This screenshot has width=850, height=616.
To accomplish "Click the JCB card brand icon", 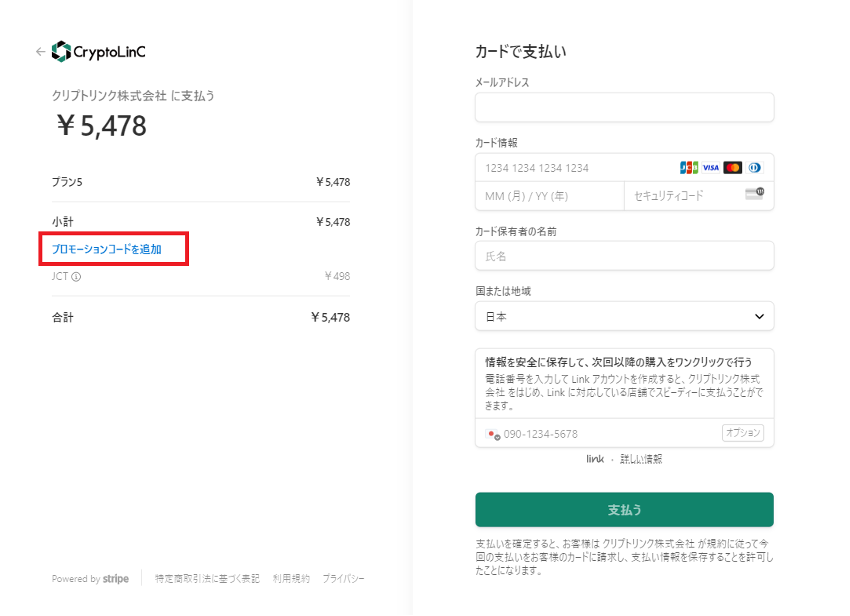I will (x=688, y=168).
